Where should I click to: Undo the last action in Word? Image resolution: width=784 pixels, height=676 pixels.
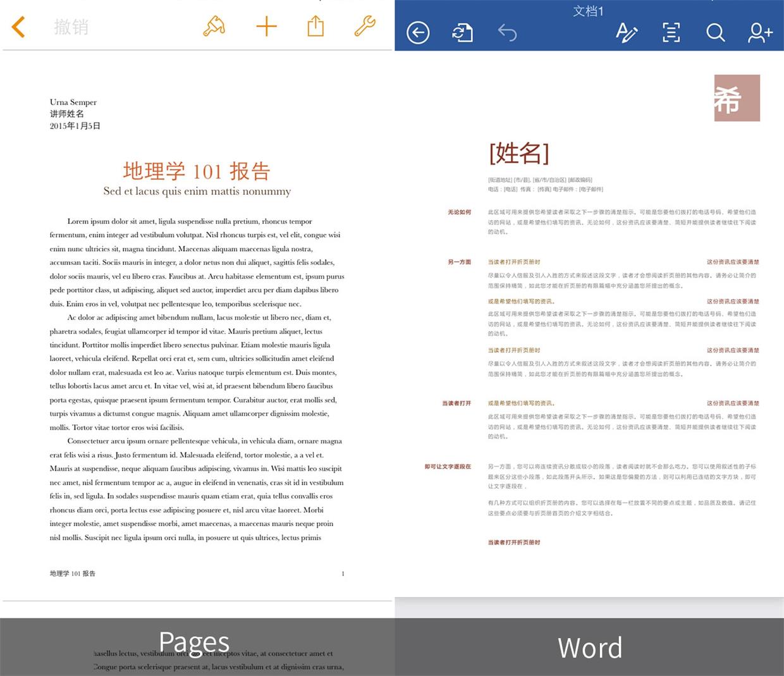click(x=506, y=32)
